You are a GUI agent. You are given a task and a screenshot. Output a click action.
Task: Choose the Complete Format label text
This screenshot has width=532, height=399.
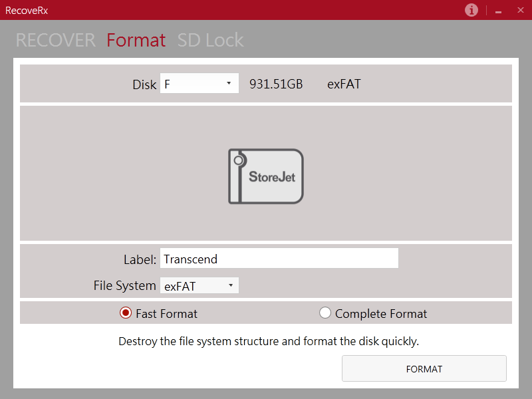(x=381, y=314)
